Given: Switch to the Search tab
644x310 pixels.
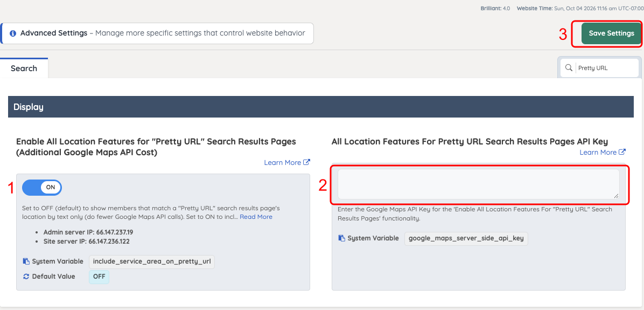Looking at the screenshot, I should (24, 68).
